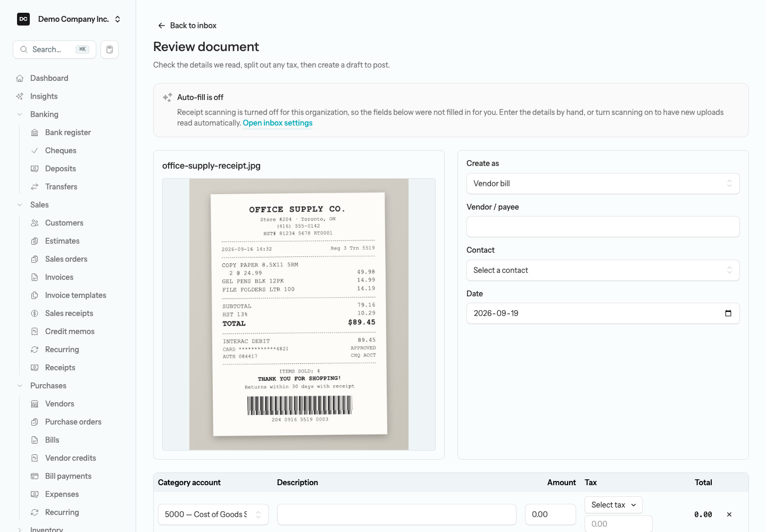Click the Deposits banknote icon
This screenshot has width=766, height=532.
click(x=35, y=169)
